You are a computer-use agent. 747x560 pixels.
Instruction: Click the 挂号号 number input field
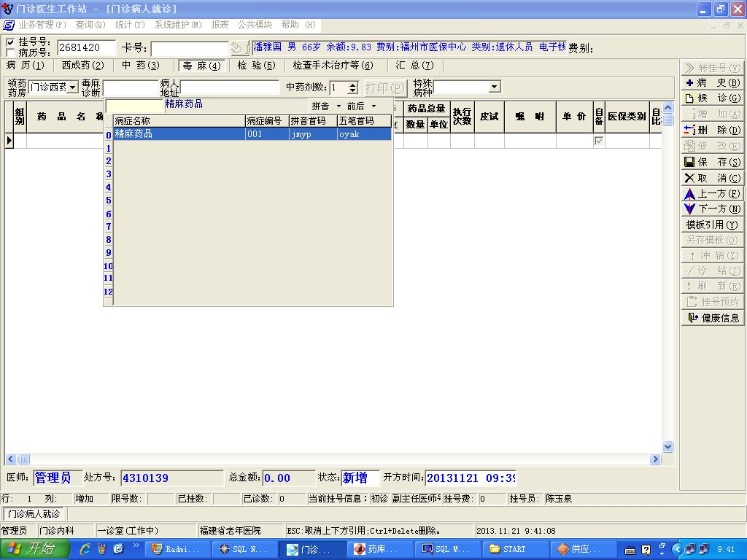point(86,47)
